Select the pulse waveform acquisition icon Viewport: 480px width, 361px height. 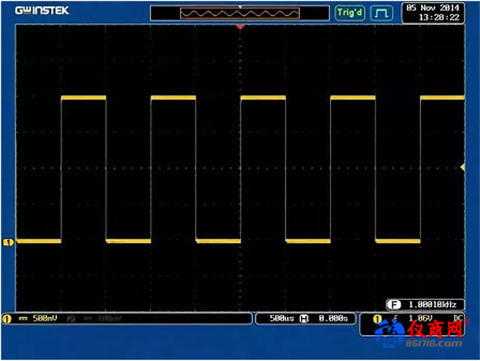tap(381, 13)
